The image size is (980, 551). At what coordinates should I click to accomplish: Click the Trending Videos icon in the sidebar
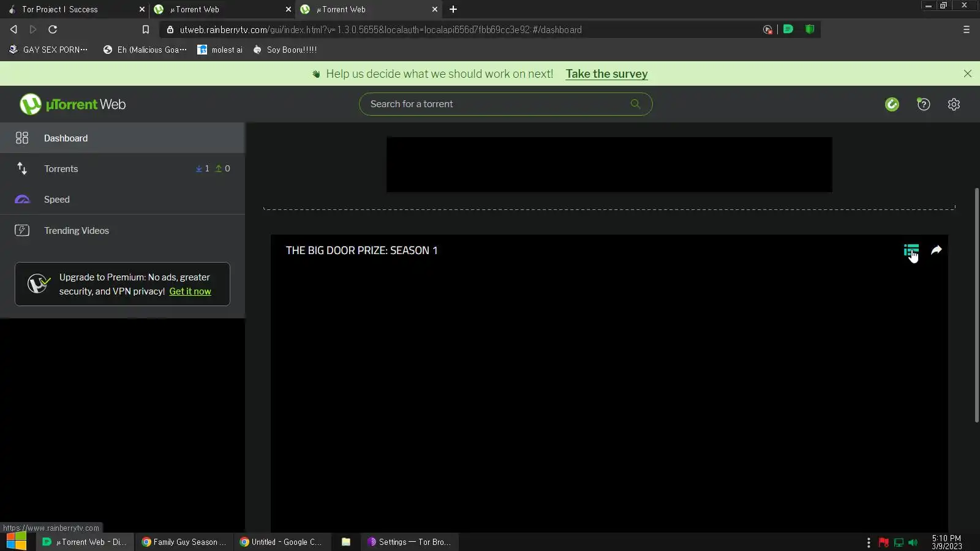point(22,230)
